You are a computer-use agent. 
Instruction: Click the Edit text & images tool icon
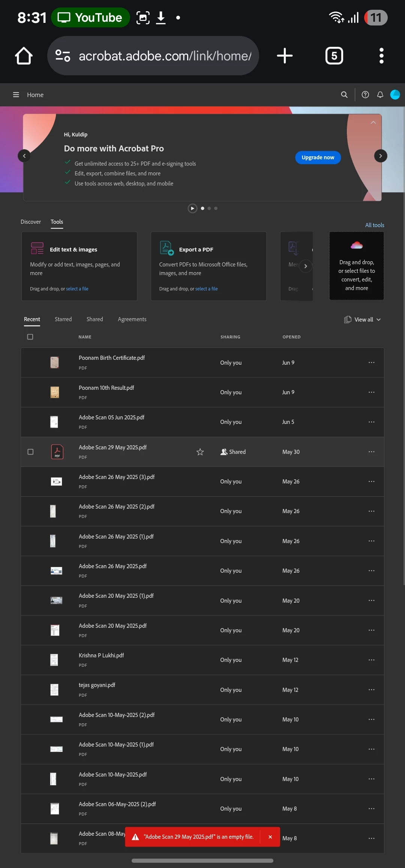[37, 248]
